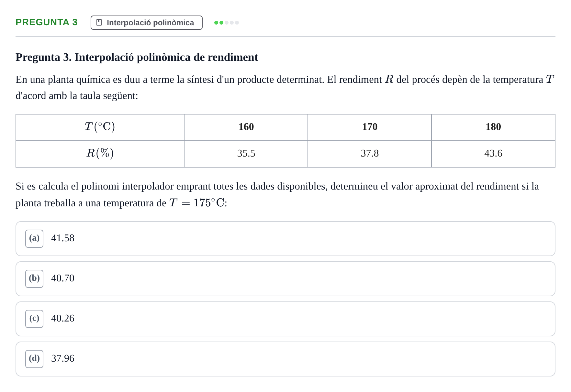Image resolution: width=571 pixels, height=392 pixels.
Task: Pick answer option (d) 37.96
Action: click(x=285, y=359)
